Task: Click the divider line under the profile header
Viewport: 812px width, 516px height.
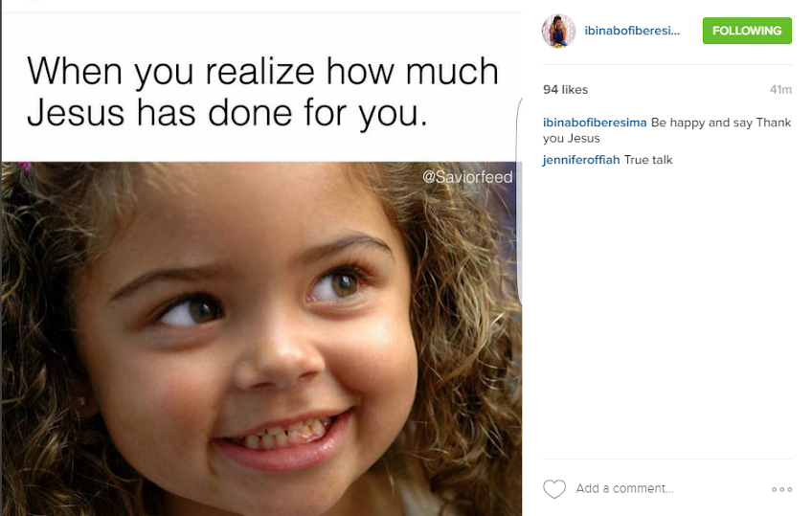Action: 667,65
